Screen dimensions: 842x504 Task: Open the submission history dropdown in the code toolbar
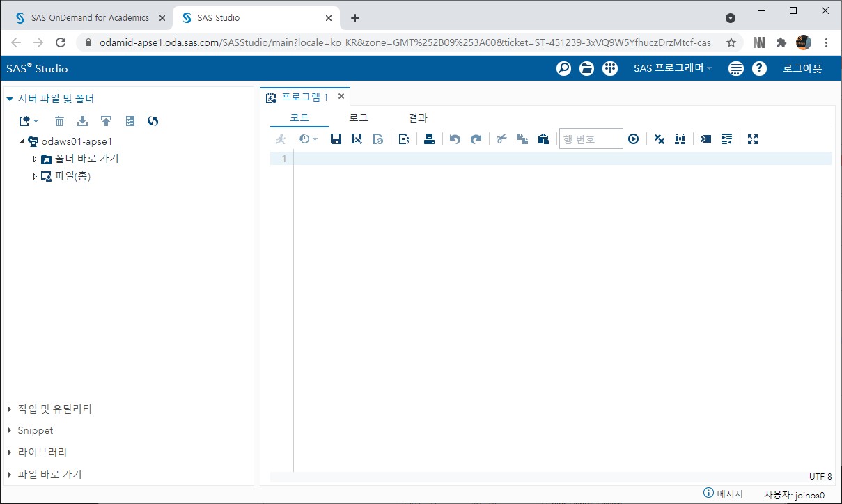click(x=308, y=139)
